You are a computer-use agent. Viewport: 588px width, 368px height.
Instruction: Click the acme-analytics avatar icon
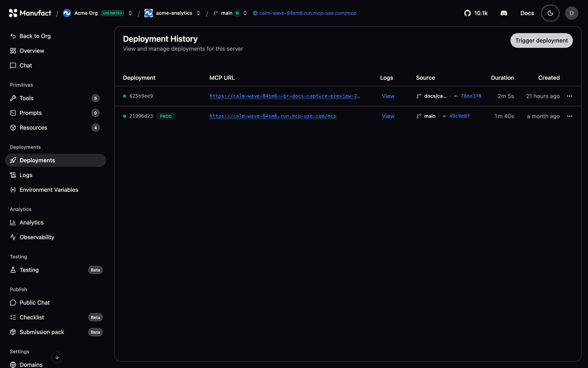149,13
